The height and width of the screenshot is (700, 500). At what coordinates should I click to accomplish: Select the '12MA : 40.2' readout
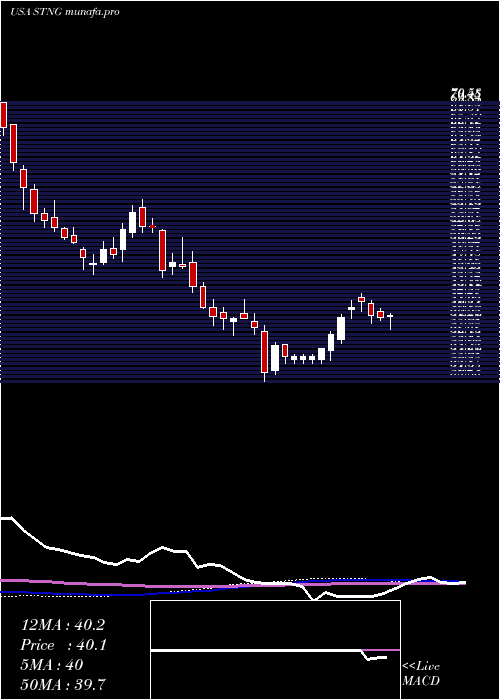(x=62, y=625)
